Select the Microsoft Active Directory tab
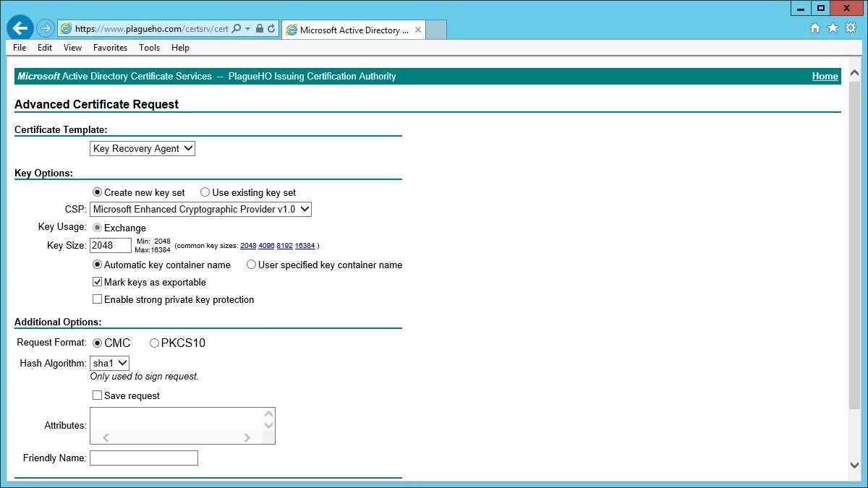The height and width of the screenshot is (488, 868). pos(354,30)
